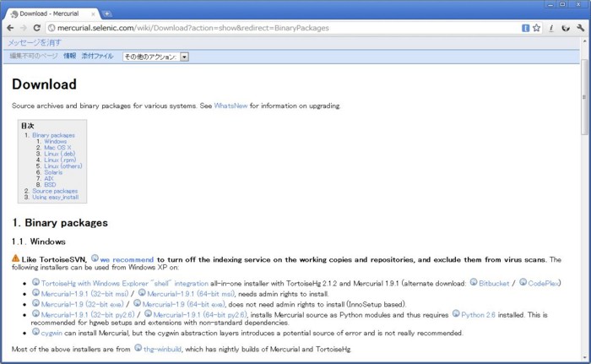The height and width of the screenshot is (364, 591).
Task: Download Mercurial-1.9.1 (32-bit py2.6)
Action: coord(88,314)
